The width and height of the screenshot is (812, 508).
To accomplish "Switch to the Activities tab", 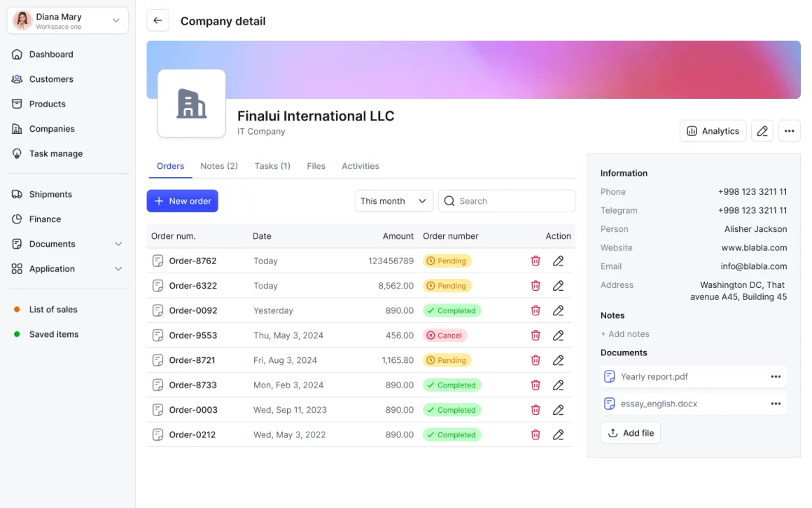I will click(360, 166).
